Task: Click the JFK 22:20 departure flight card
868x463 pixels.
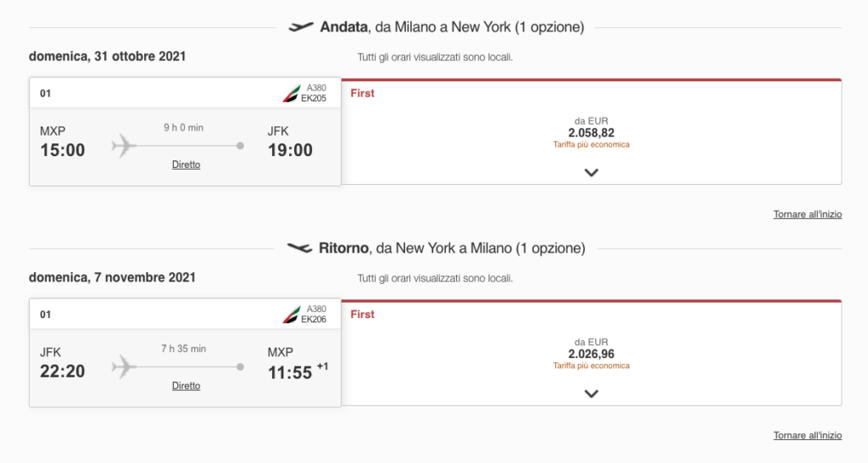Action: tap(185, 353)
